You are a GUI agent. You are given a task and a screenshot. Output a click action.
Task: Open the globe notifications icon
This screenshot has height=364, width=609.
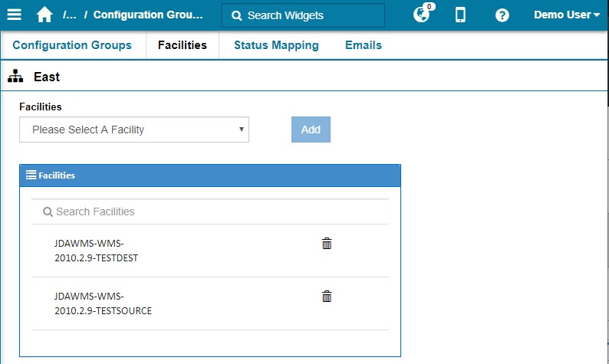[x=421, y=15]
